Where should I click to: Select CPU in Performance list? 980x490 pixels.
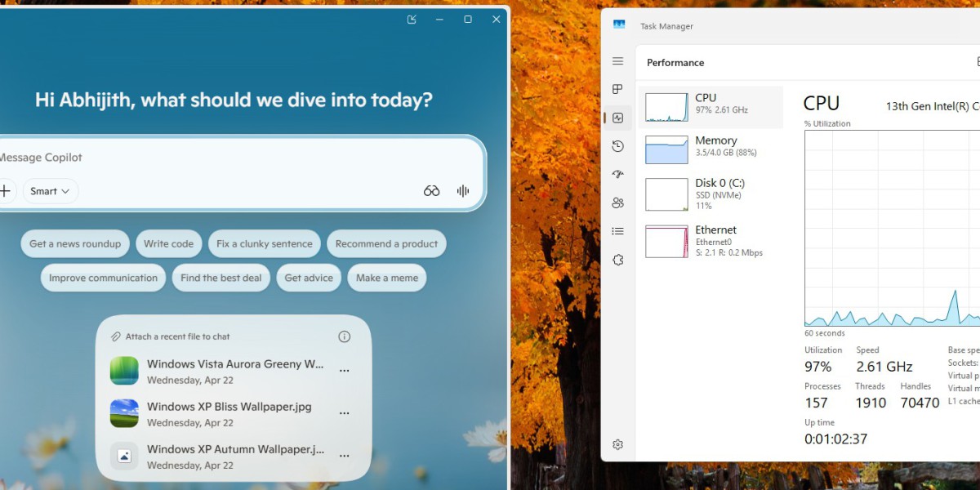click(710, 107)
